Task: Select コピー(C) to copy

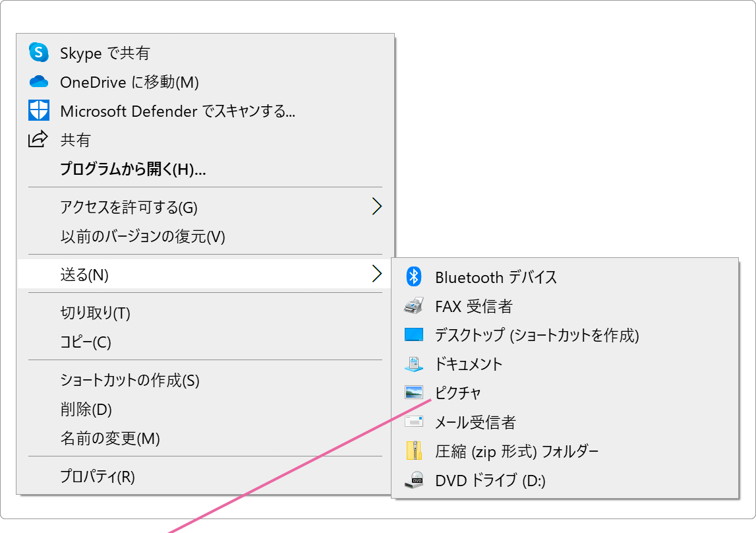Action: click(204, 341)
